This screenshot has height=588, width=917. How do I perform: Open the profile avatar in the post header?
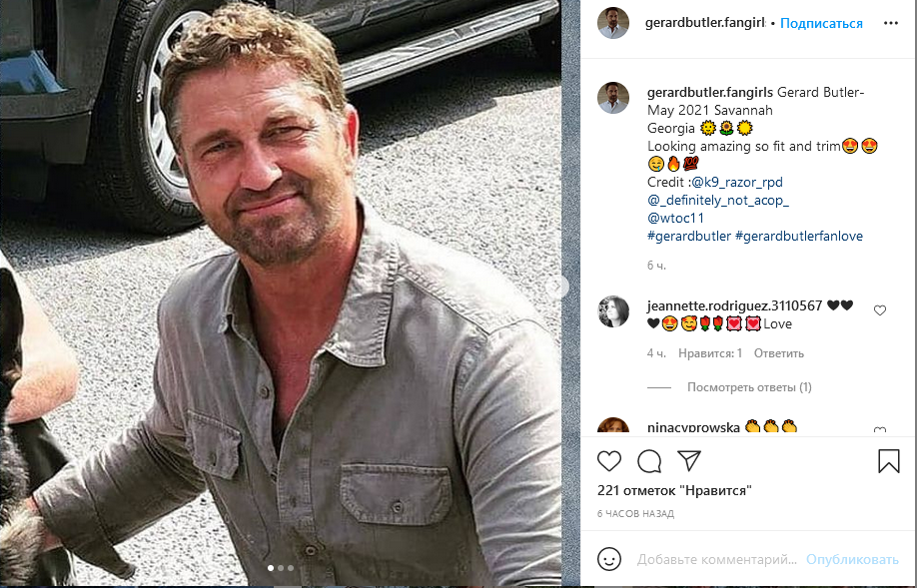click(x=613, y=23)
